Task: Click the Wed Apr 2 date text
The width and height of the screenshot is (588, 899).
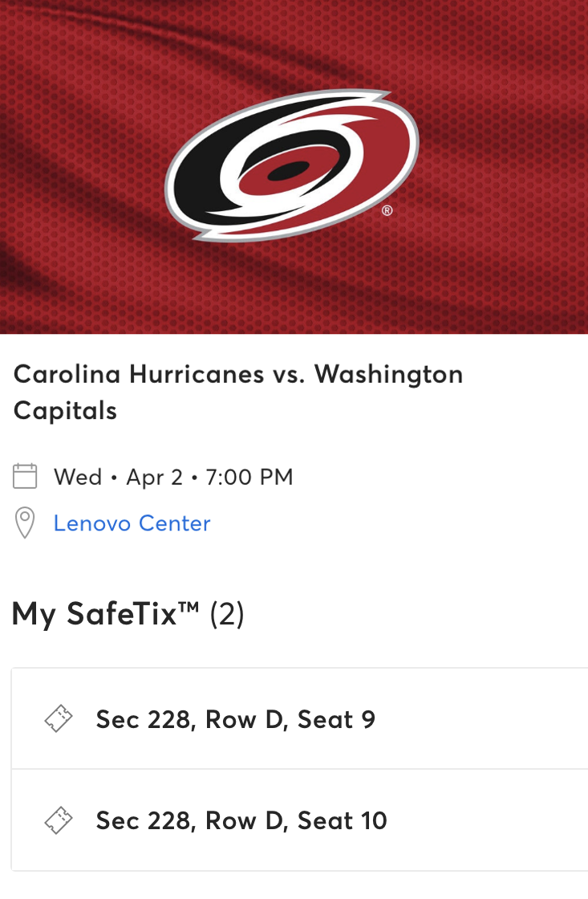Action: [x=173, y=475]
